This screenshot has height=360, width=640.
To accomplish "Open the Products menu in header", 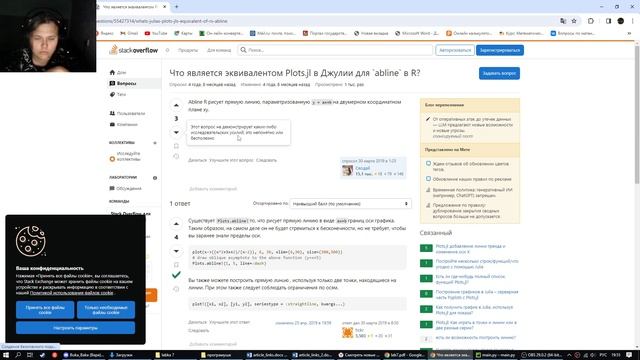I will pos(188,50).
